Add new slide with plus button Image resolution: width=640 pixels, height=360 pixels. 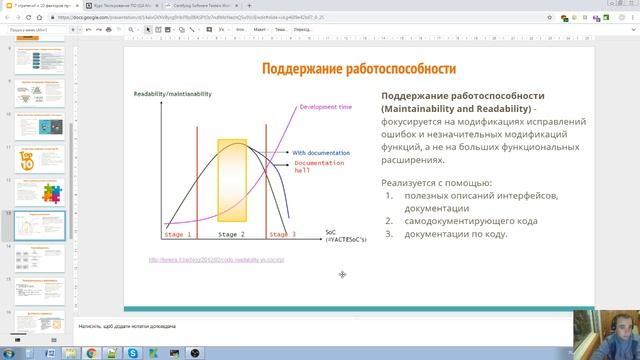click(x=73, y=30)
